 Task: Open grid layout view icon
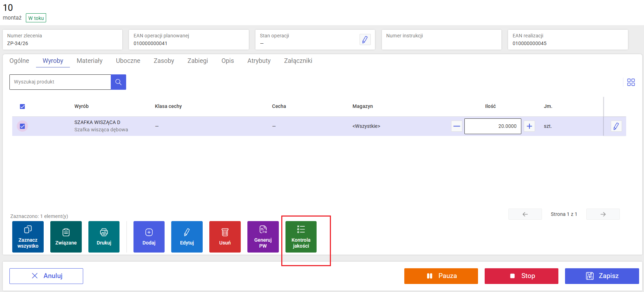click(631, 82)
